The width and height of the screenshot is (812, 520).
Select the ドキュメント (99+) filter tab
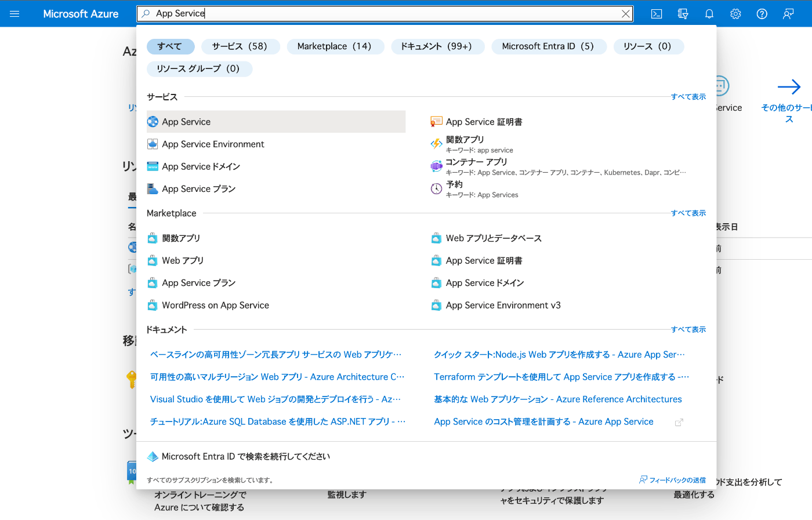437,46
